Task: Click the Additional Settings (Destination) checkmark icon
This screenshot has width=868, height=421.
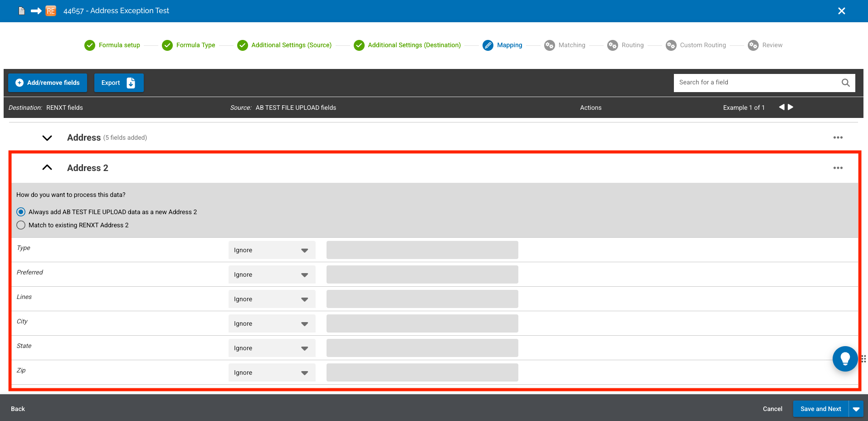Action: [359, 45]
